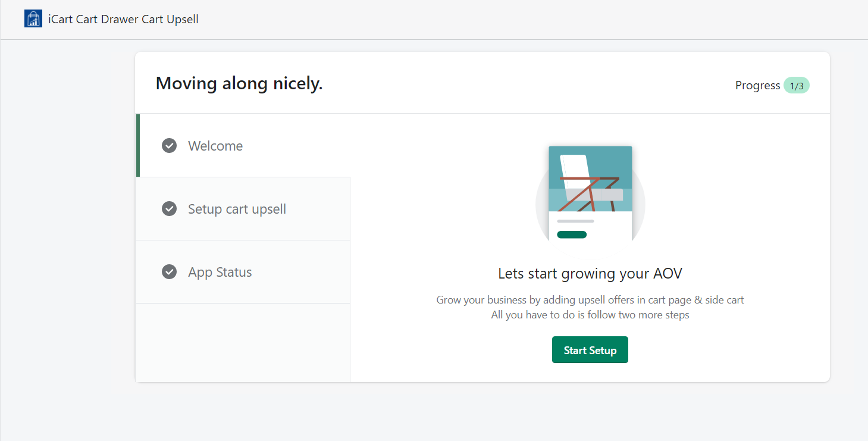
Task: Click the Welcome step checkmark icon
Action: tap(170, 146)
